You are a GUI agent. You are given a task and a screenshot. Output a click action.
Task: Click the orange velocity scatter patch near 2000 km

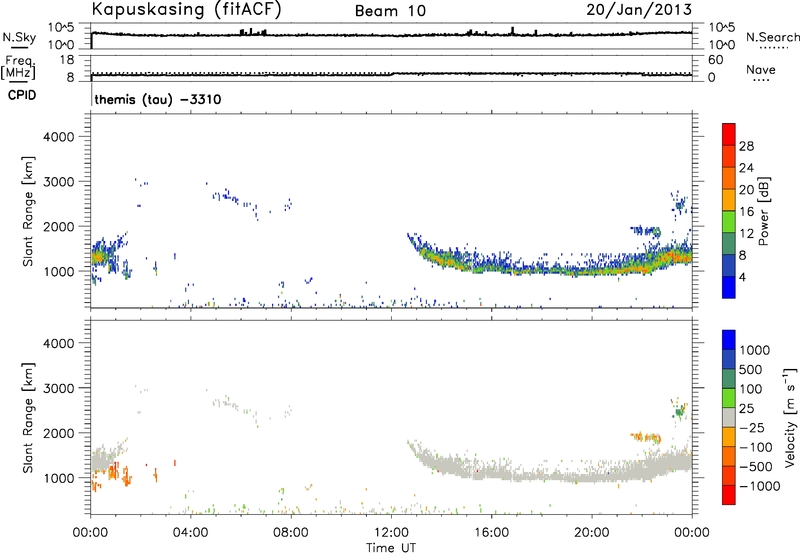pos(646,437)
